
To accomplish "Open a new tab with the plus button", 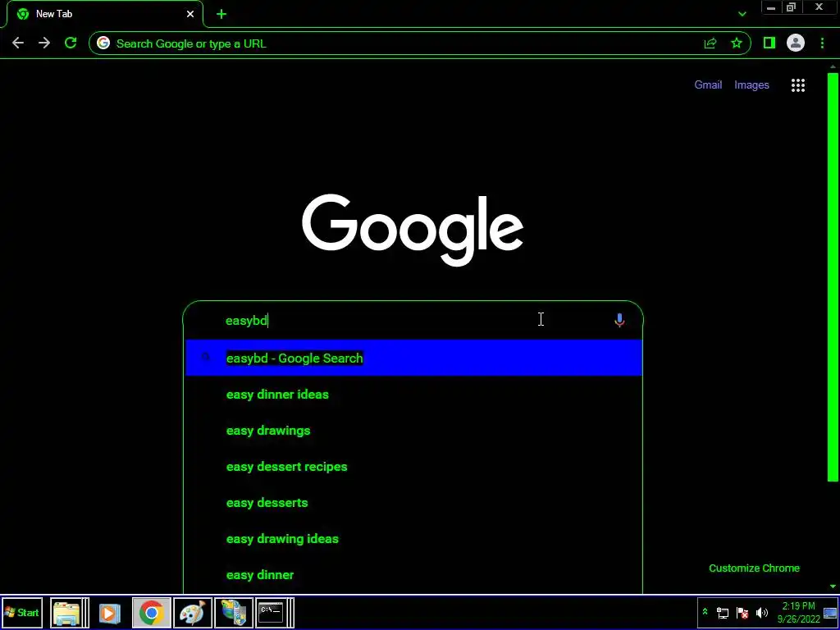I will [x=221, y=14].
